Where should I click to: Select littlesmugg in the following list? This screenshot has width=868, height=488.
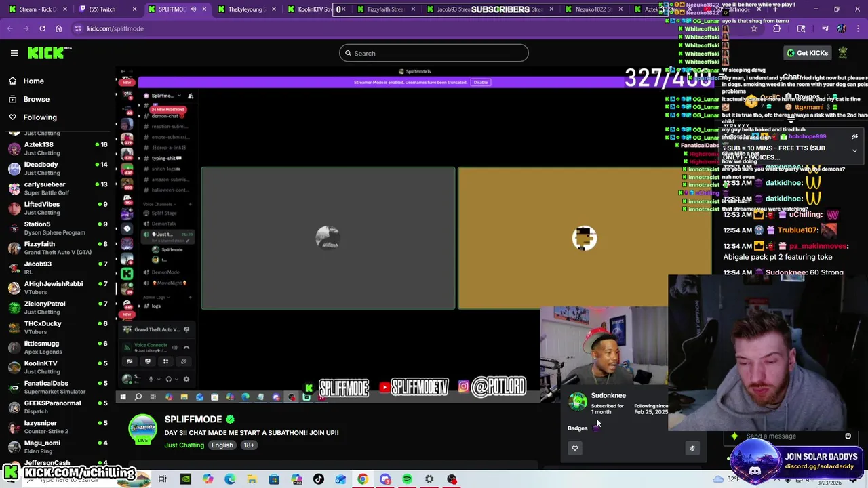[58, 347]
